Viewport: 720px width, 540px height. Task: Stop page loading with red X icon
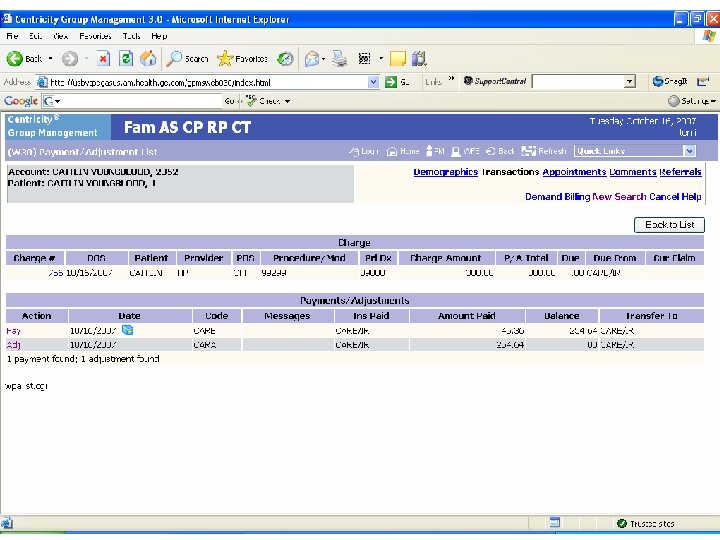(x=104, y=59)
